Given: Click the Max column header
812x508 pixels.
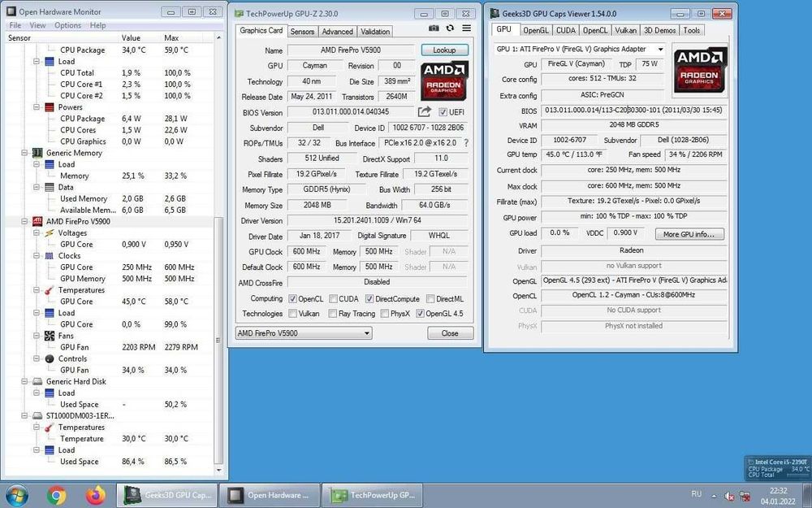Looking at the screenshot, I should [172, 38].
